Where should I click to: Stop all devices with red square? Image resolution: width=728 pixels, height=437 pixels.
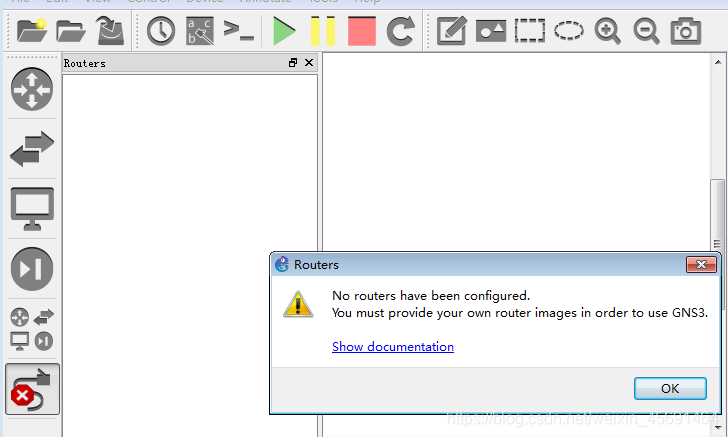(x=362, y=31)
